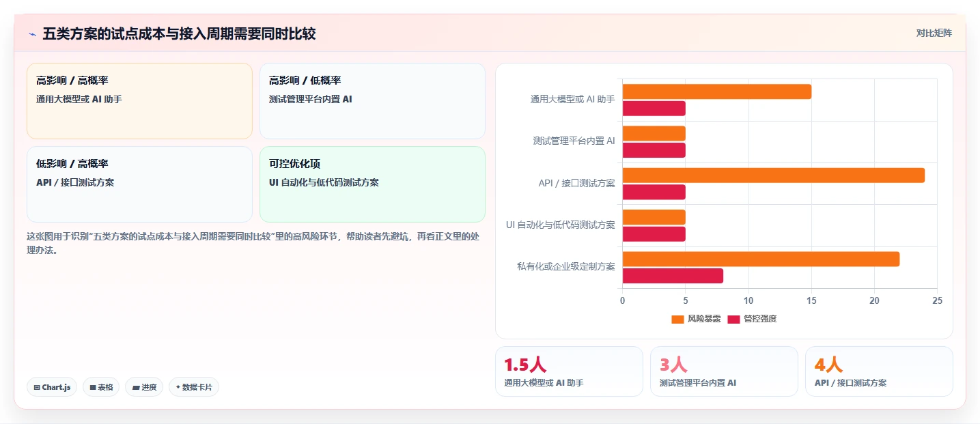Click red bar for API / 接口测试方案

tap(654, 192)
